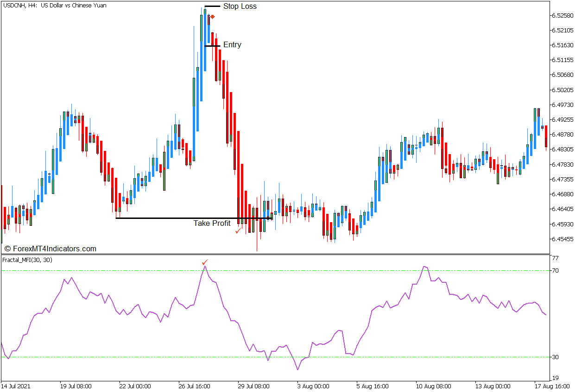The height and width of the screenshot is (392, 582).
Task: Click the red checkmark above the MFI peak
Action: (205, 262)
